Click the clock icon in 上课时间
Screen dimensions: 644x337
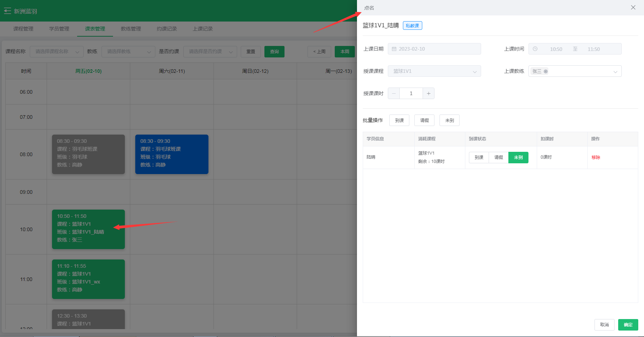(x=535, y=49)
